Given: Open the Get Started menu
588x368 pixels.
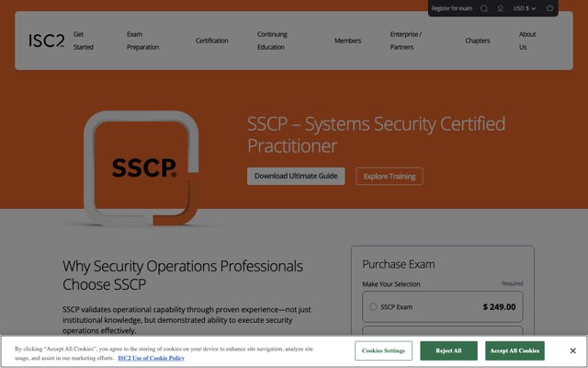Looking at the screenshot, I should [x=84, y=40].
